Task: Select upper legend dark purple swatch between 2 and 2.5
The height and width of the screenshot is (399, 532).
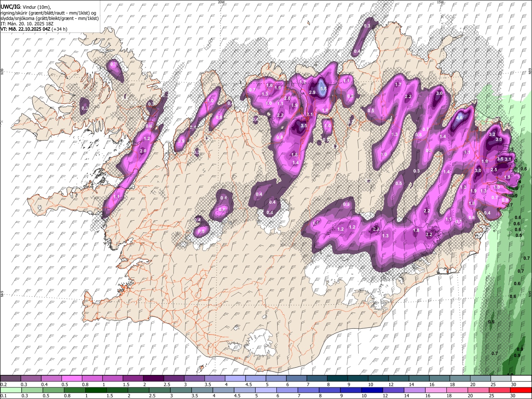Action: (153, 379)
